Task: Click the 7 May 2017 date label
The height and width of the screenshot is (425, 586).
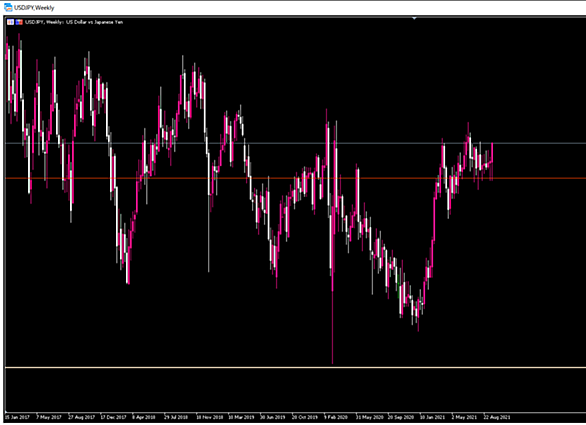Action: (49, 417)
